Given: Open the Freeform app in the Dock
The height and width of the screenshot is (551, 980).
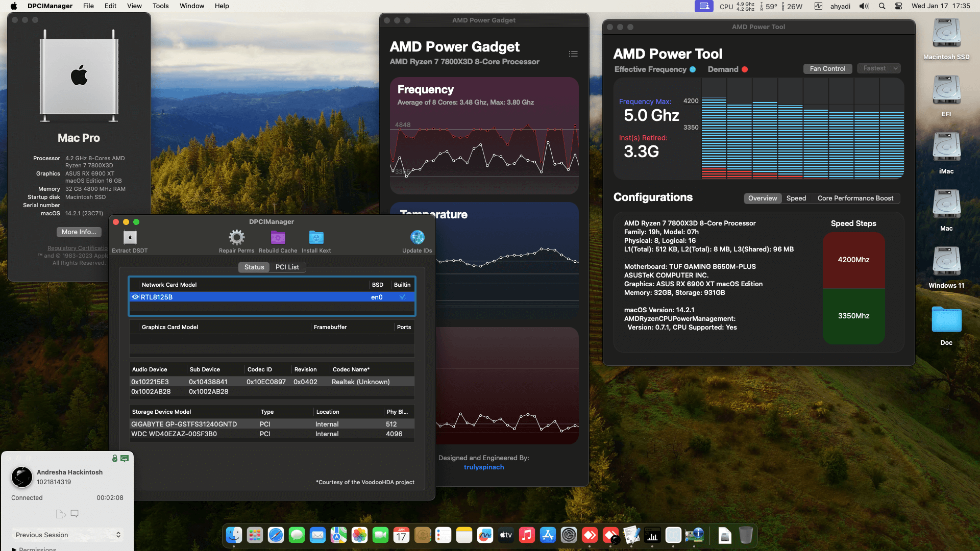Looking at the screenshot, I should 485,535.
